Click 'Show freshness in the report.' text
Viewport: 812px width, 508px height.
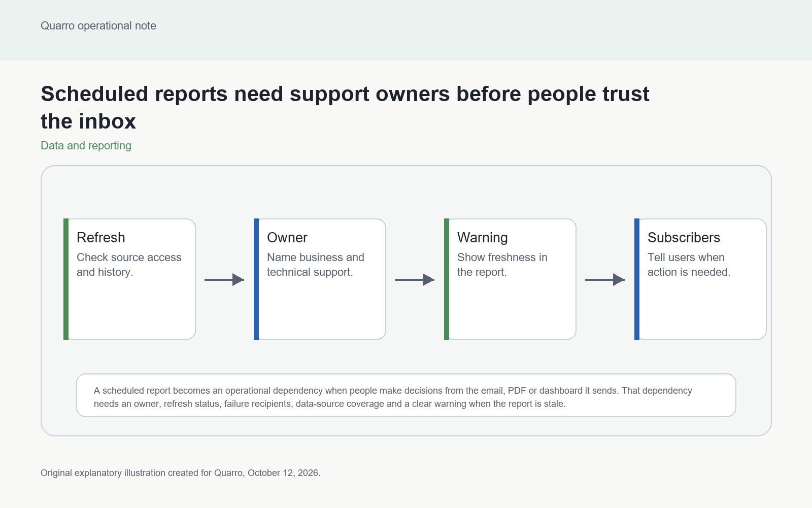pyautogui.click(x=502, y=265)
